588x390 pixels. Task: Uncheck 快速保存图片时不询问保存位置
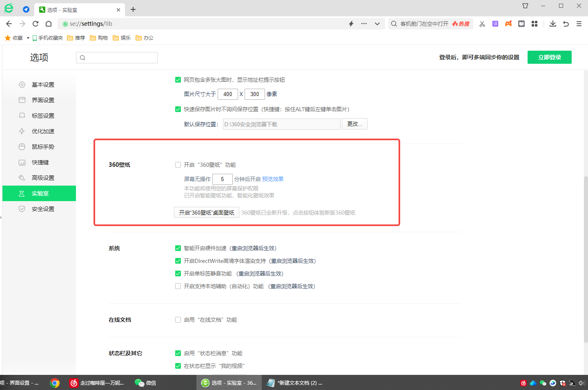coord(178,109)
